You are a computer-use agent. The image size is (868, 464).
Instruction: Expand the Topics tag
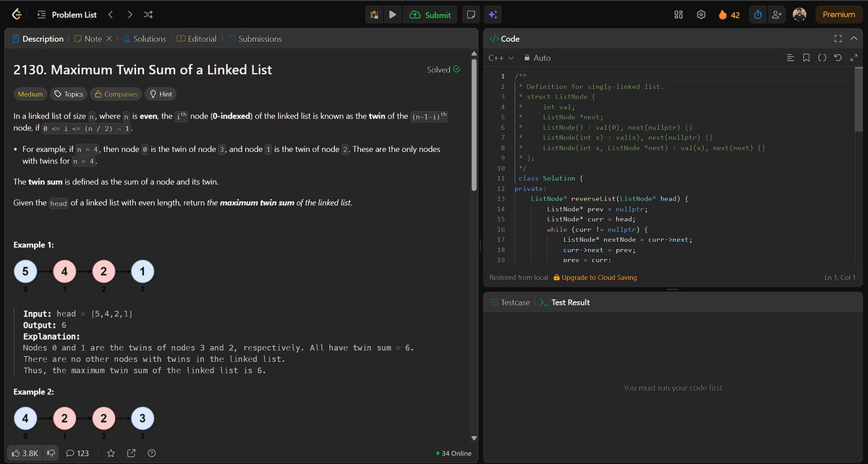tap(69, 94)
